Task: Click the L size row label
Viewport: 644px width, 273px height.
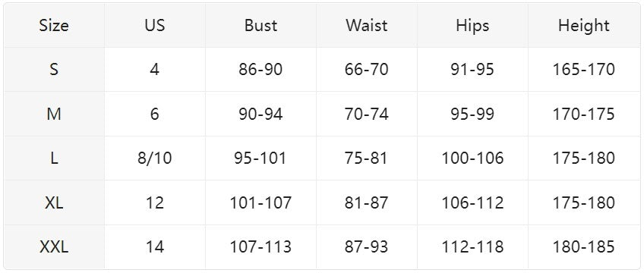Action: click(54, 158)
